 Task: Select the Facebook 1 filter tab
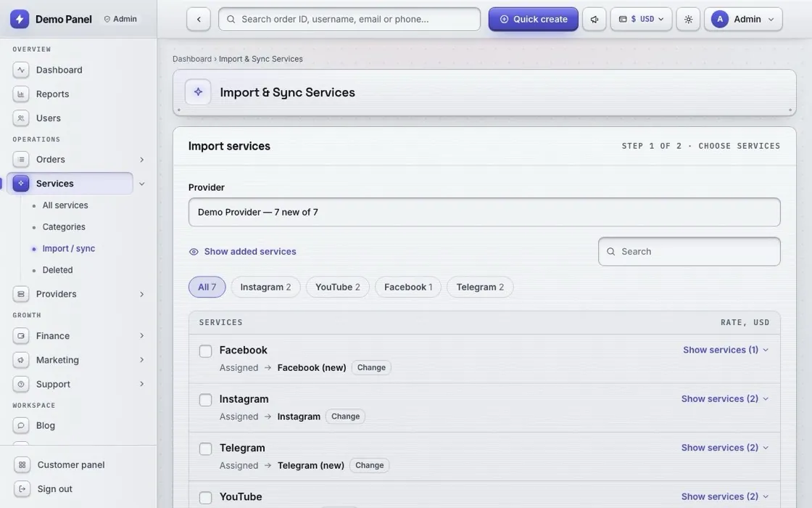[408, 287]
